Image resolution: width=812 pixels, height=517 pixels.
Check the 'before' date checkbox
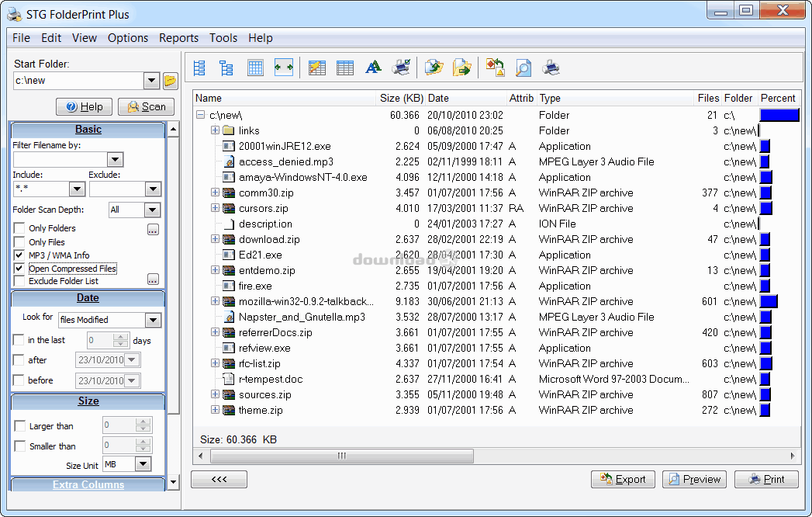point(18,380)
